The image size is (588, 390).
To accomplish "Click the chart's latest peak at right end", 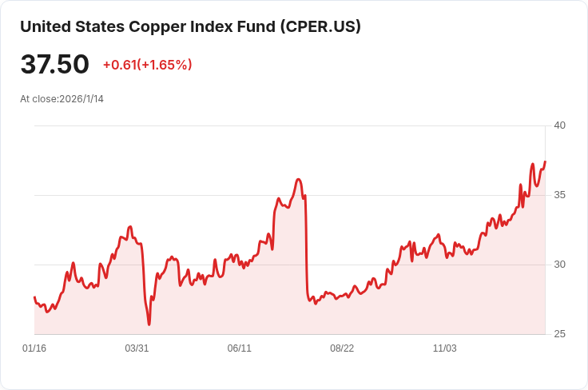I will pyautogui.click(x=545, y=161).
